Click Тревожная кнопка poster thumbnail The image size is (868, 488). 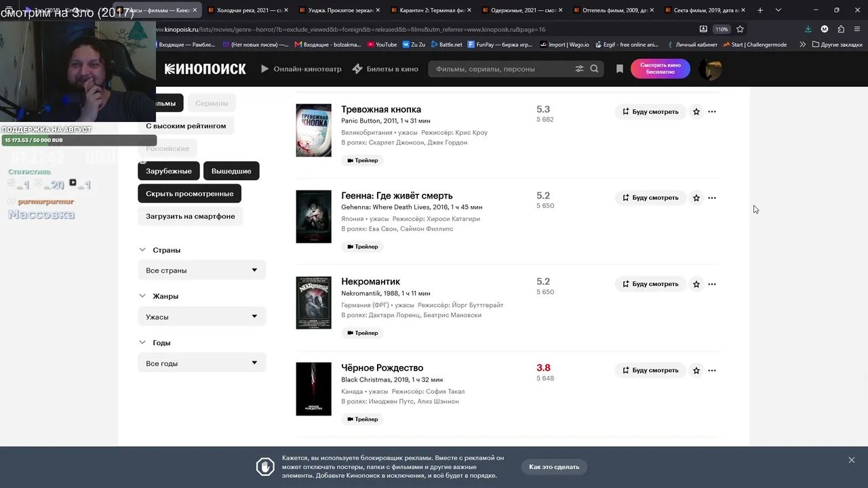pos(313,130)
